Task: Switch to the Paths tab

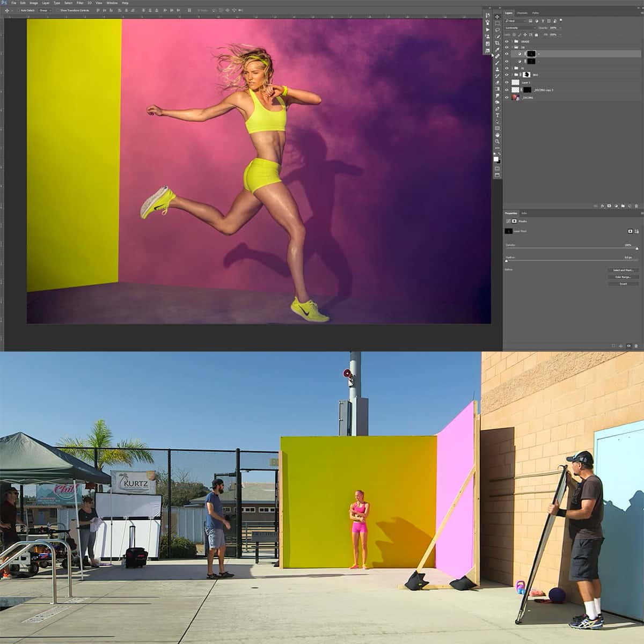Action: 536,13
